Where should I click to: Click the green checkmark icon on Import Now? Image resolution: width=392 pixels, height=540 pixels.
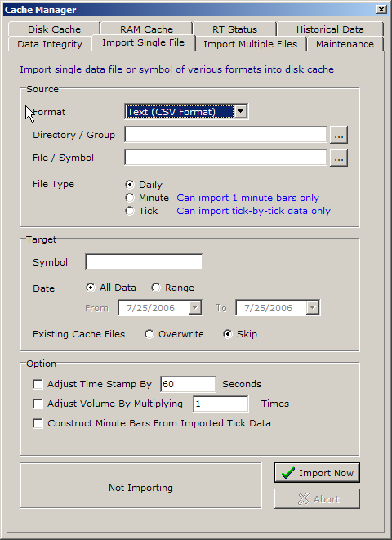coord(287,473)
